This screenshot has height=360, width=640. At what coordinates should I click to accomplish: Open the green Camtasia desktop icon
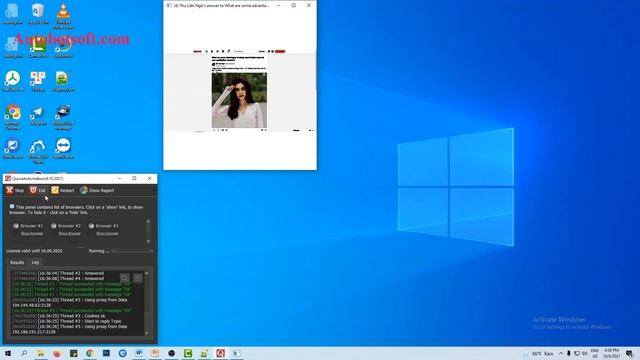coord(38,48)
